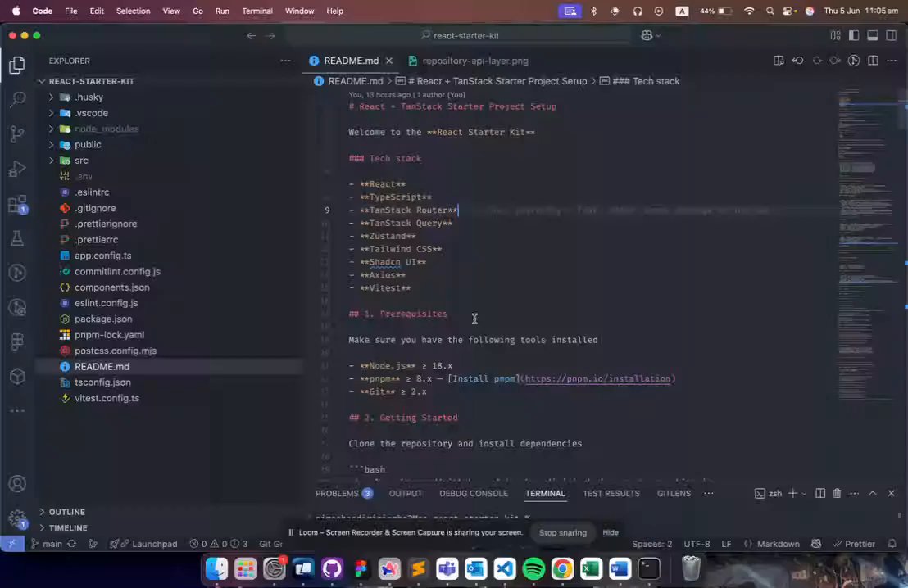Viewport: 908px width, 588px height.
Task: Go forward using the navigation arrow
Action: 270,36
